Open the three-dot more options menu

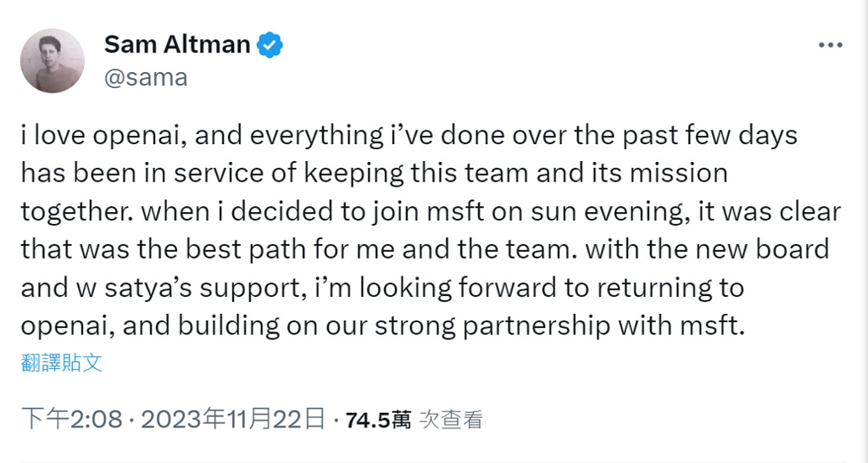tap(831, 46)
